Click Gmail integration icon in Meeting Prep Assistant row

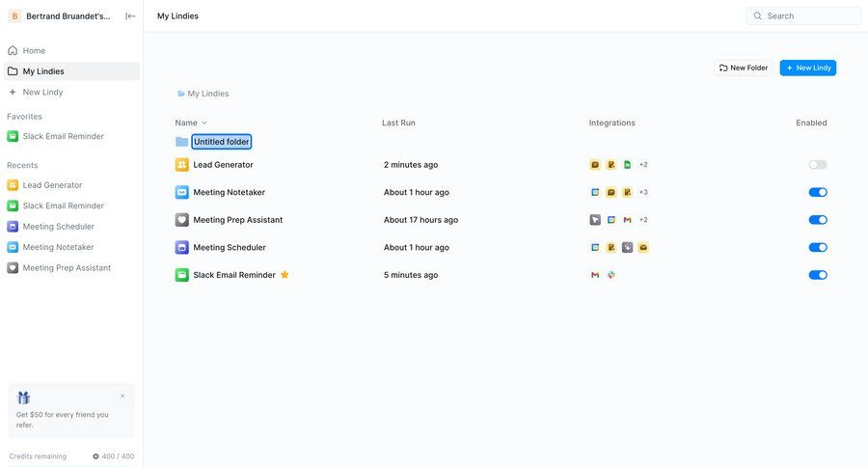pos(627,220)
